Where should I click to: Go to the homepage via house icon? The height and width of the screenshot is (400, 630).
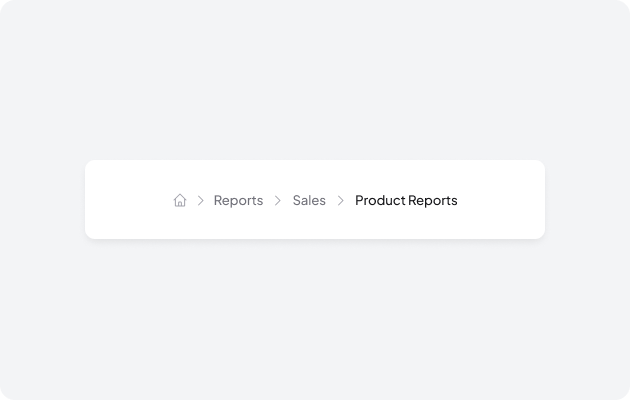[x=180, y=200]
